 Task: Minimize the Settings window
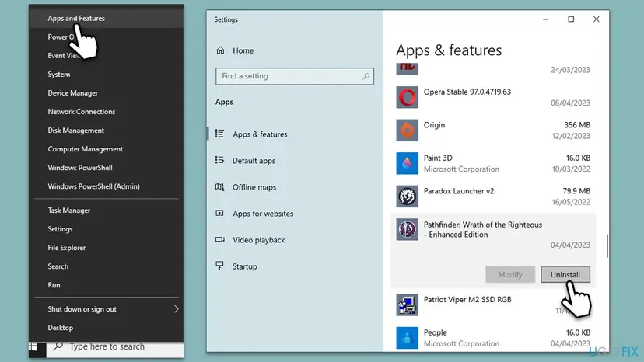[x=545, y=19]
